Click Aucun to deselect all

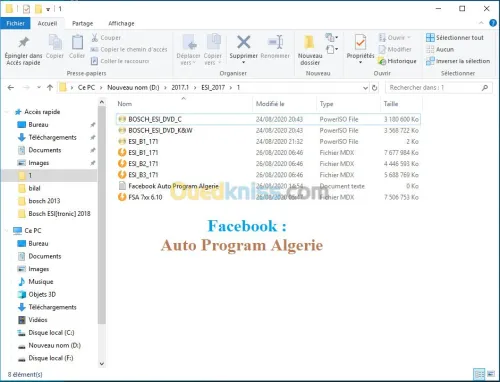[440, 49]
